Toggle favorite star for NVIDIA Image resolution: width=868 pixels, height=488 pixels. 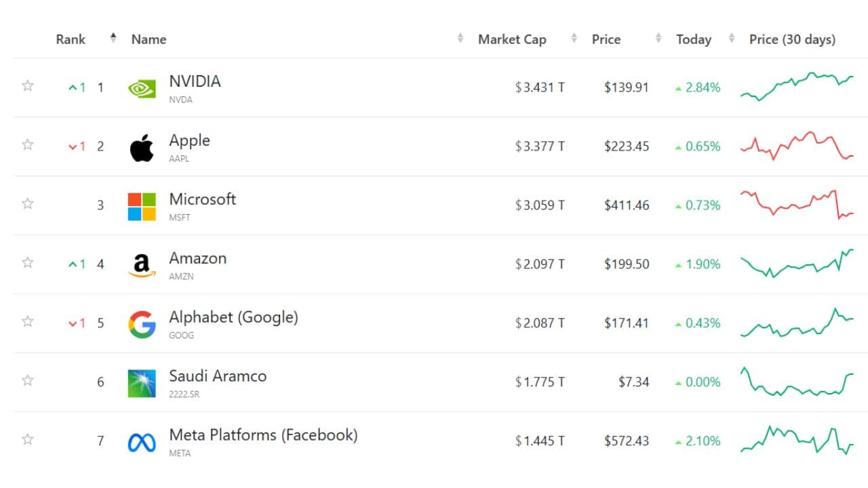tap(28, 86)
